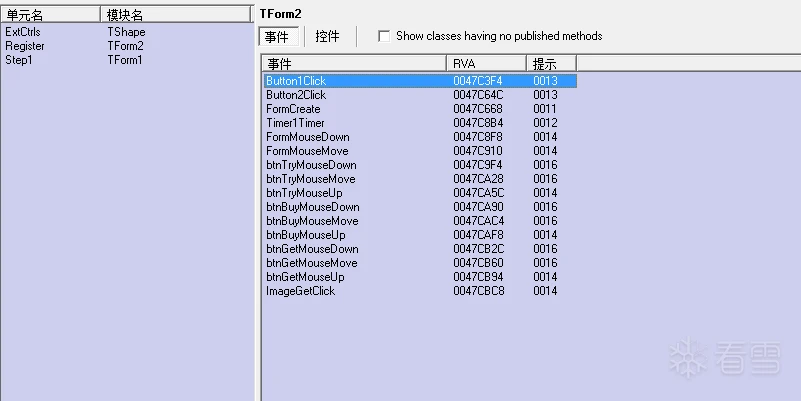Viewport: 801px width, 401px height.
Task: Click RVA value 0047C668
Action: click(x=478, y=109)
